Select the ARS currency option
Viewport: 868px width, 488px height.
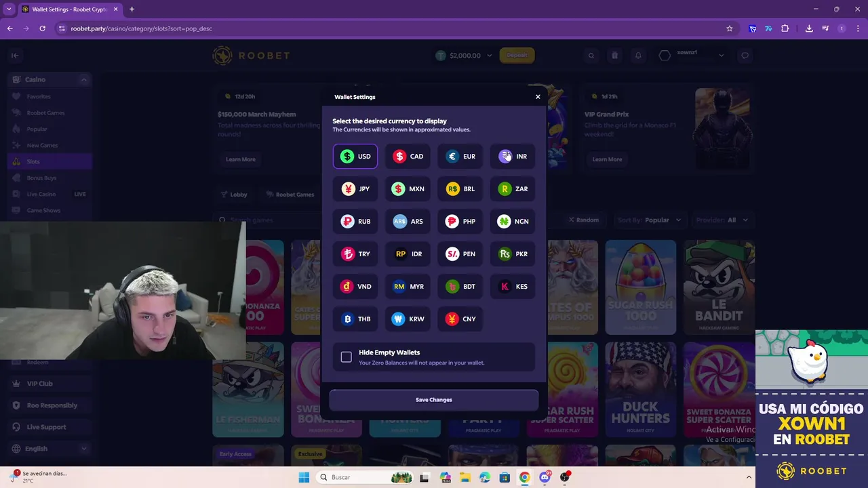(408, 222)
